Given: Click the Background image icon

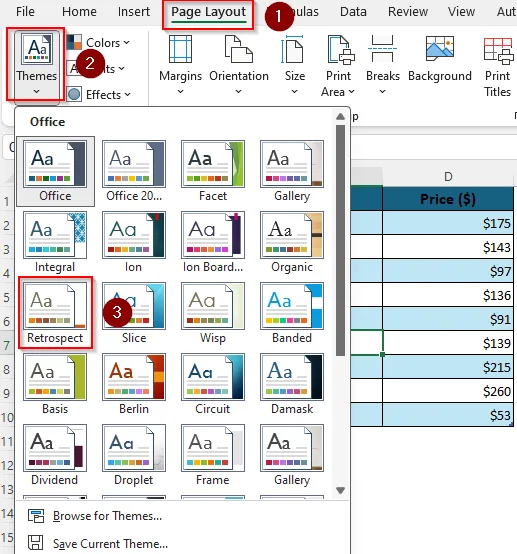Looking at the screenshot, I should point(440,49).
